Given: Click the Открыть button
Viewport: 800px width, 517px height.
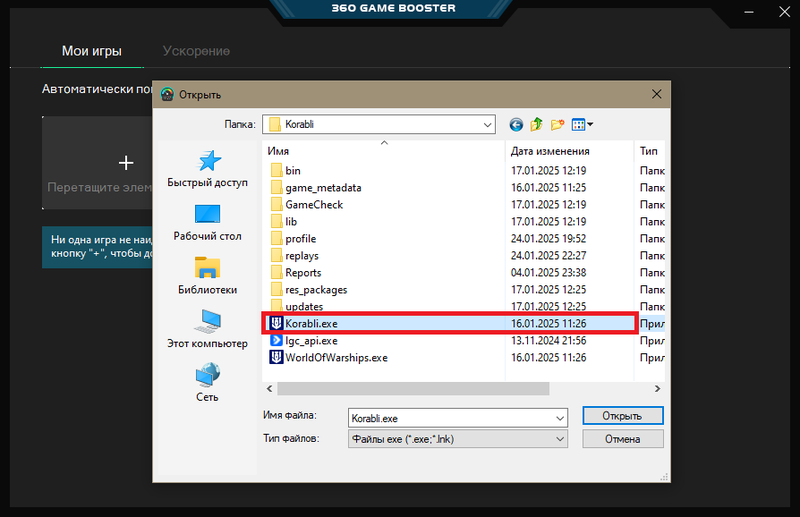Looking at the screenshot, I should [623, 416].
